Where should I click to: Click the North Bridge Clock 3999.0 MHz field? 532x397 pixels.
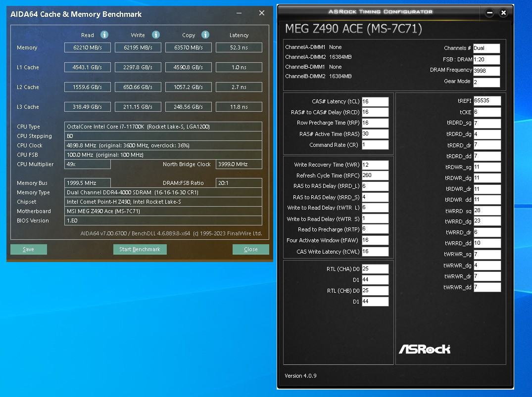click(x=239, y=164)
